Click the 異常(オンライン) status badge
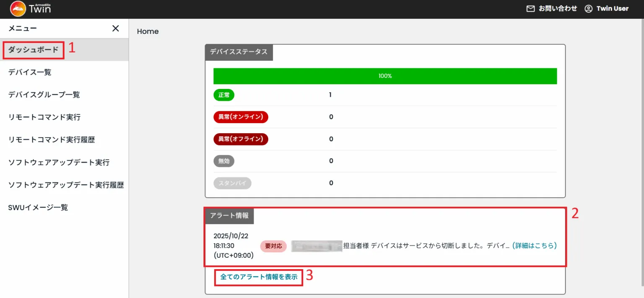 click(x=241, y=117)
